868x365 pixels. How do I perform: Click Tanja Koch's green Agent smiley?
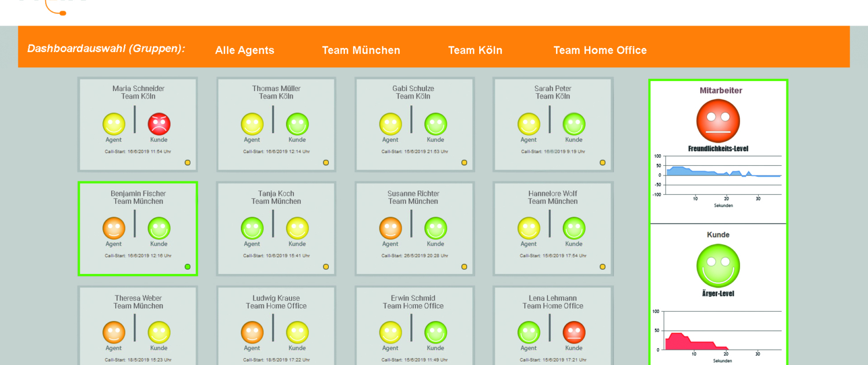252,228
